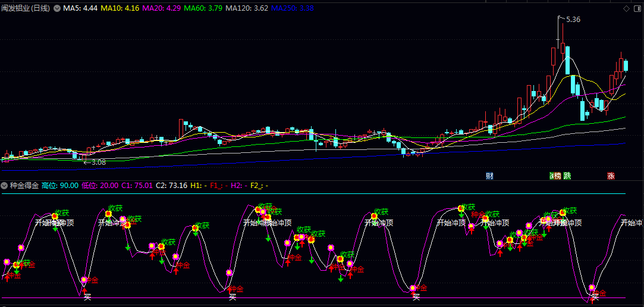Image resolution: width=644 pixels, height=307 pixels.
Task: Click the red 涨 event marker
Action: pyautogui.click(x=611, y=176)
